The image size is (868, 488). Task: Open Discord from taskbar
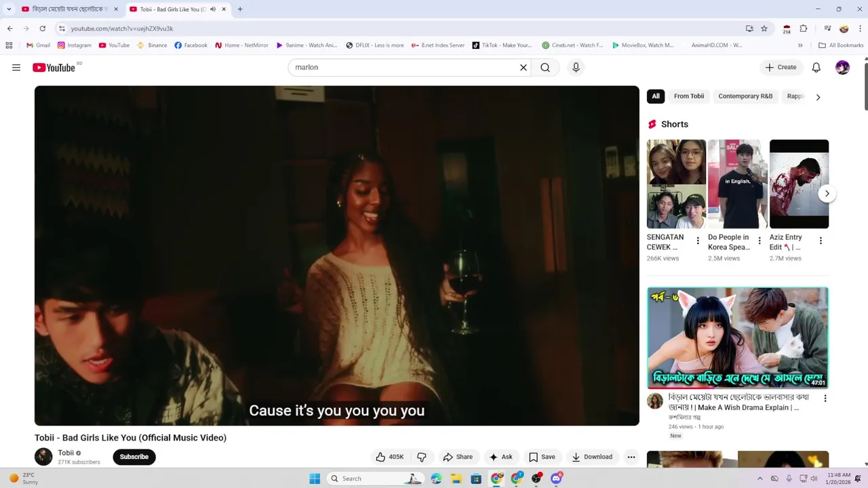[x=557, y=479]
